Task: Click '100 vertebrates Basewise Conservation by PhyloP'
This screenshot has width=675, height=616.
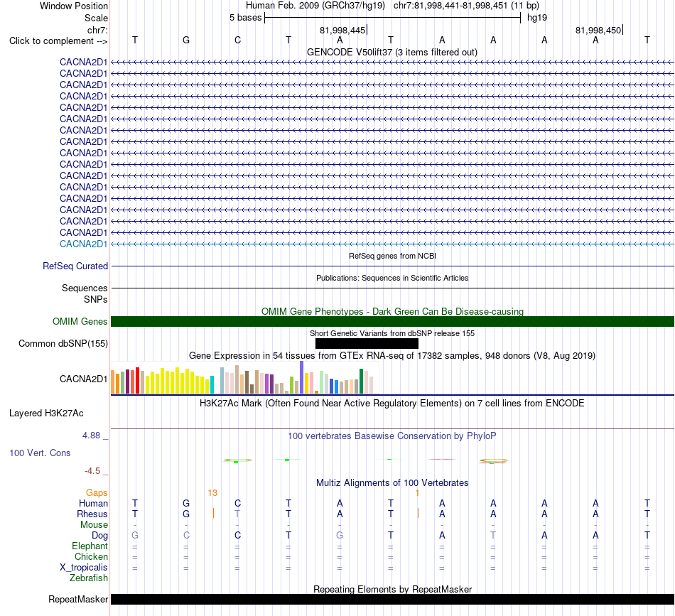Action: click(x=391, y=436)
